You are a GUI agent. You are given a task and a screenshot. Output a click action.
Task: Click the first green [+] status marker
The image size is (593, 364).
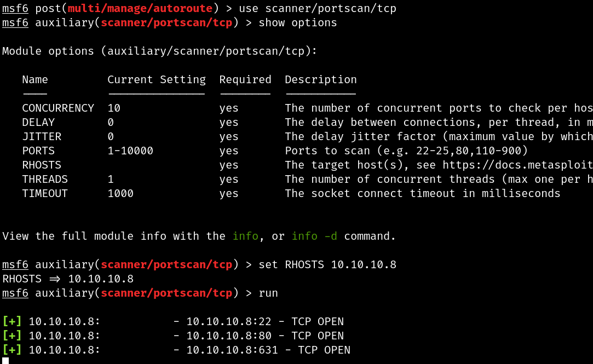[x=12, y=322]
